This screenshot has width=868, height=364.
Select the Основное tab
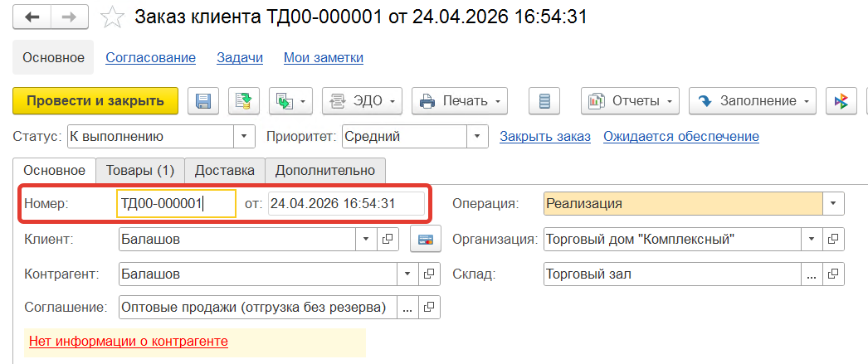54,170
